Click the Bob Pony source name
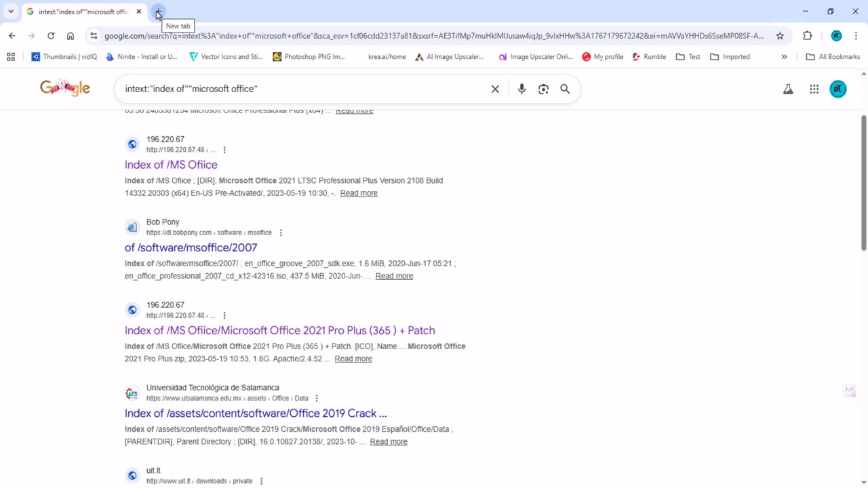The image size is (868, 488). 163,222
